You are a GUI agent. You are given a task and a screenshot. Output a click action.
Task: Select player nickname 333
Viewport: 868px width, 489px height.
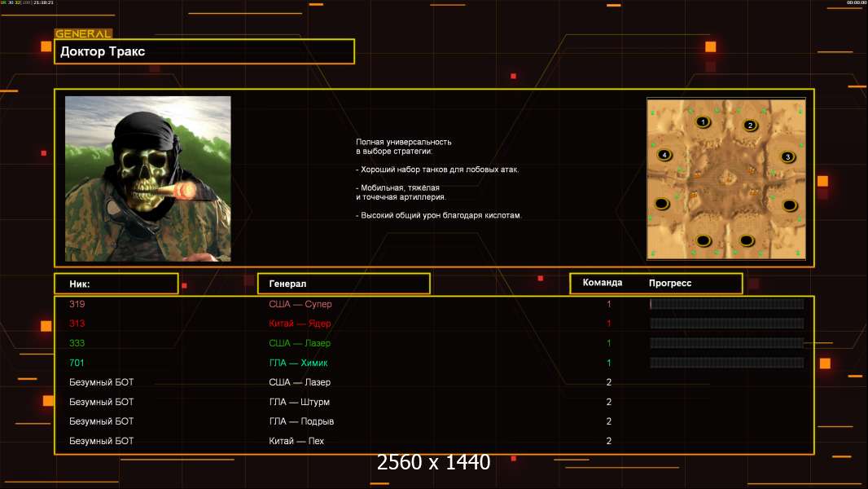tap(77, 343)
